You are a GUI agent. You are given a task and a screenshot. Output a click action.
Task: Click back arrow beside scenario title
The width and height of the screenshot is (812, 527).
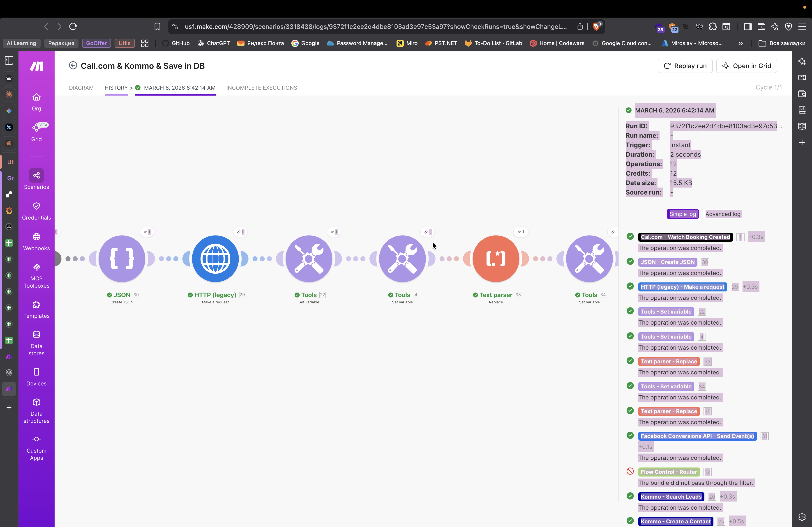(73, 65)
